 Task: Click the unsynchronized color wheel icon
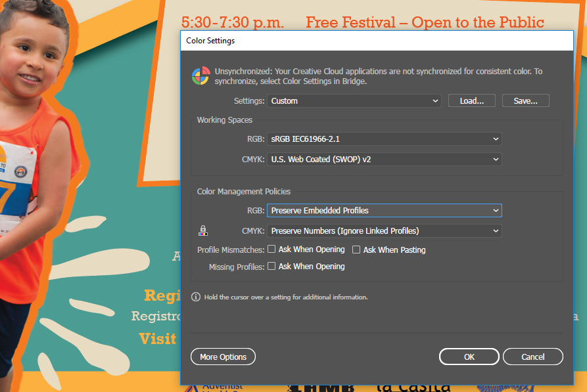pyautogui.click(x=200, y=76)
